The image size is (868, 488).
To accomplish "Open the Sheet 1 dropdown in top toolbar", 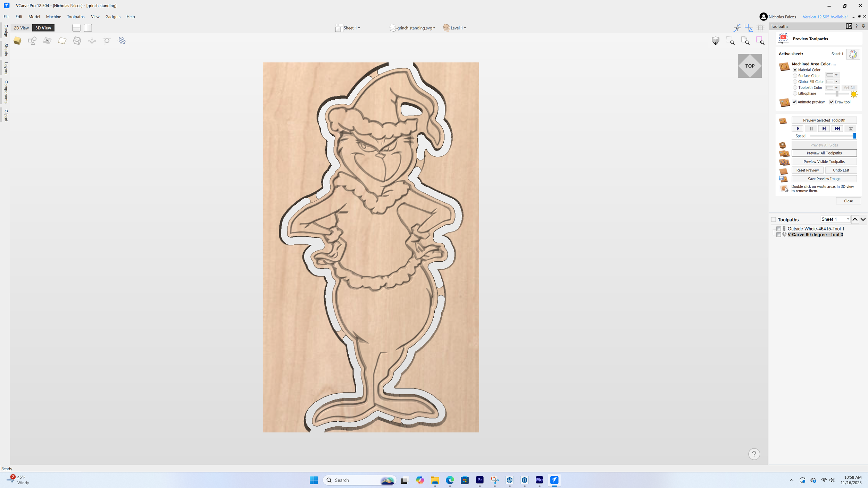I will pyautogui.click(x=348, y=28).
